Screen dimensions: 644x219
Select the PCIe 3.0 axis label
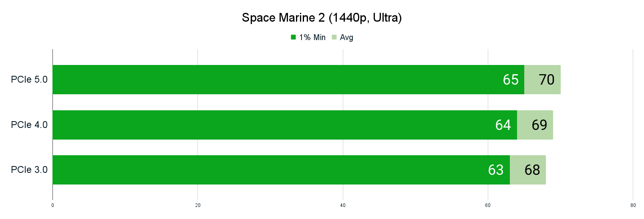coord(29,170)
